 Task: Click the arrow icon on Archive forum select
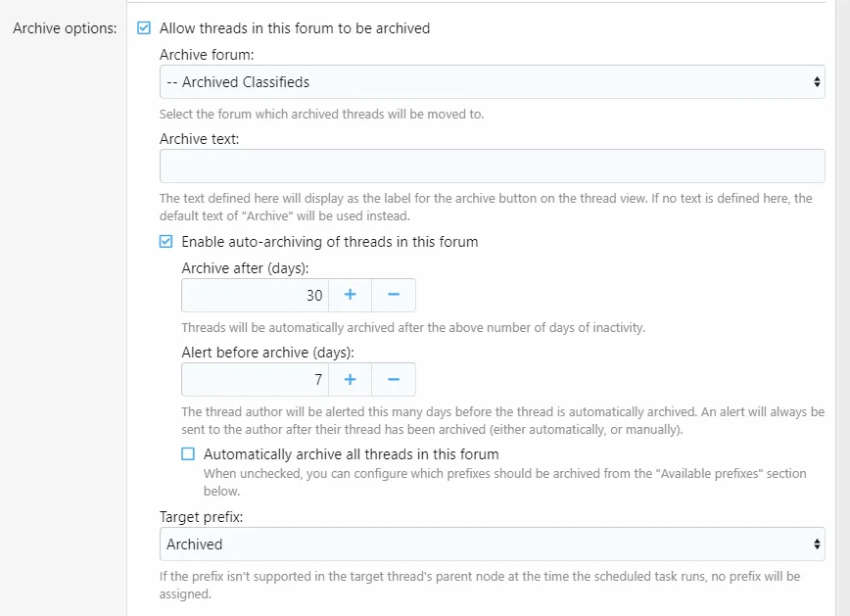click(817, 82)
